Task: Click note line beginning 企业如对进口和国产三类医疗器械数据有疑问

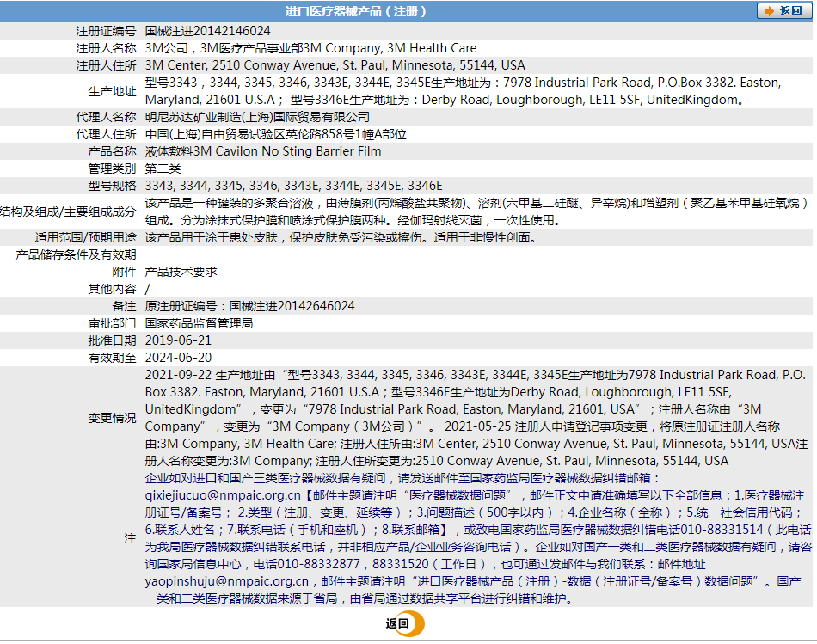Action: (x=402, y=478)
